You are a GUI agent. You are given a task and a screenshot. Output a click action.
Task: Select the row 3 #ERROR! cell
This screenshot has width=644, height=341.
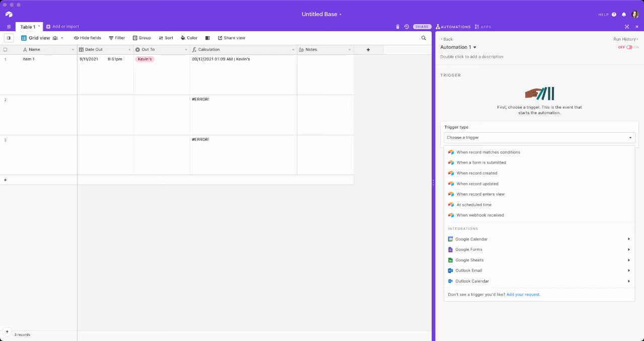244,155
